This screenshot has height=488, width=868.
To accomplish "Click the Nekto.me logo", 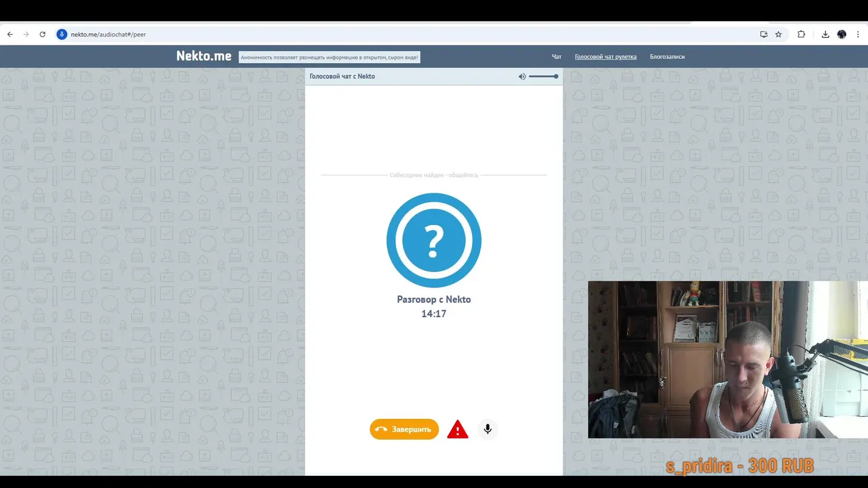I will (203, 56).
